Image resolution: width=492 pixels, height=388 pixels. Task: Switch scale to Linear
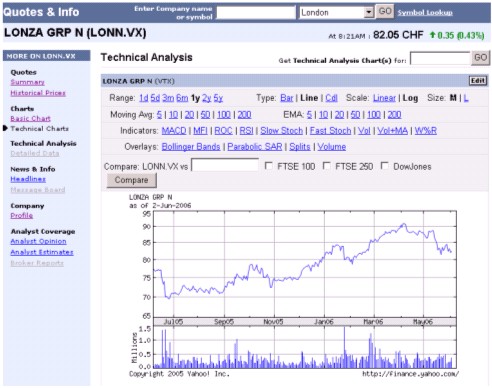(x=384, y=98)
